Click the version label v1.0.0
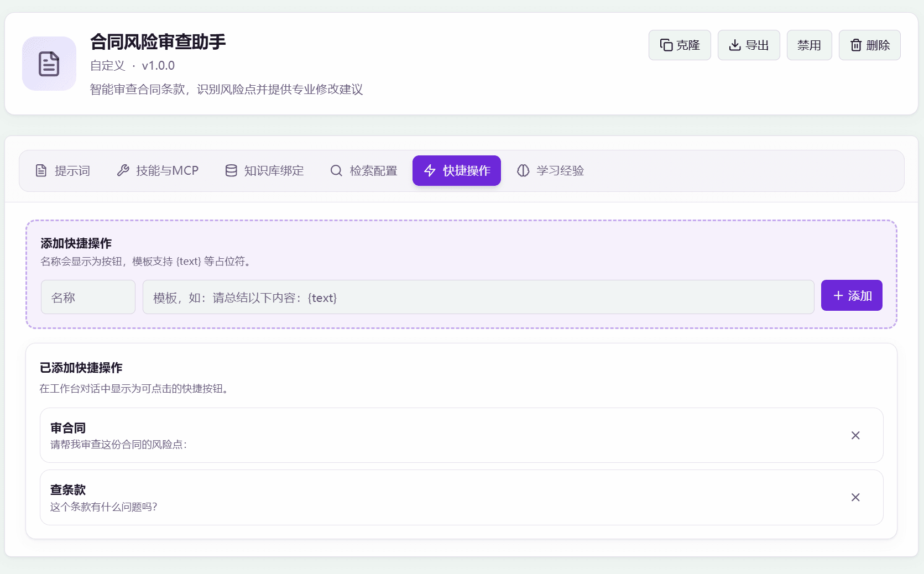This screenshot has height=574, width=924. coord(158,66)
